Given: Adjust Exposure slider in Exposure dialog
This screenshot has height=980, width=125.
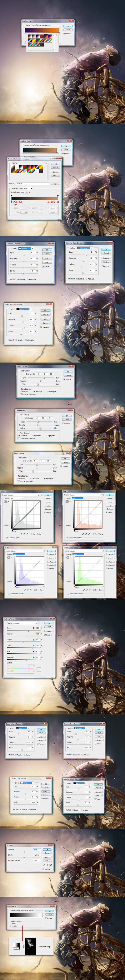Looking at the screenshot, I should point(24,852).
